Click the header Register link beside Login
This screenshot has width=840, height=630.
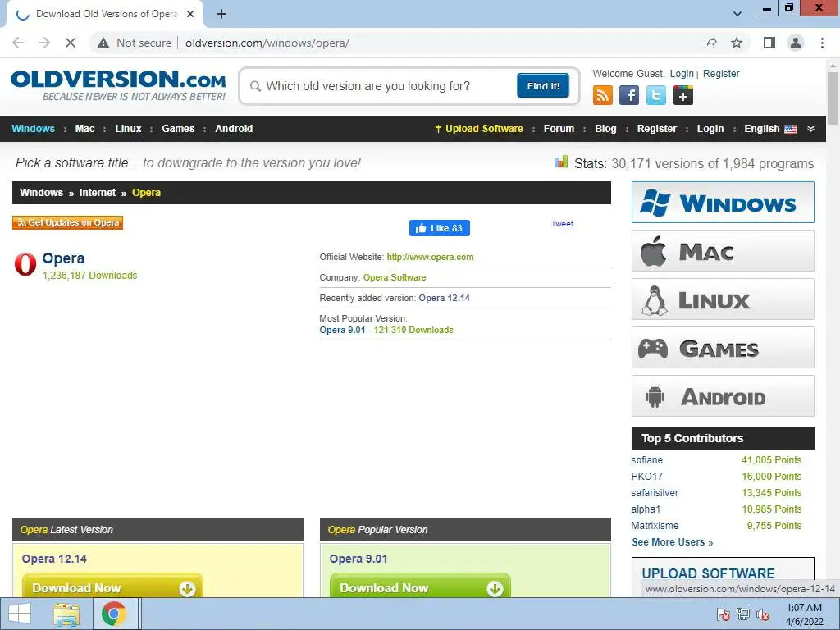[x=721, y=73]
